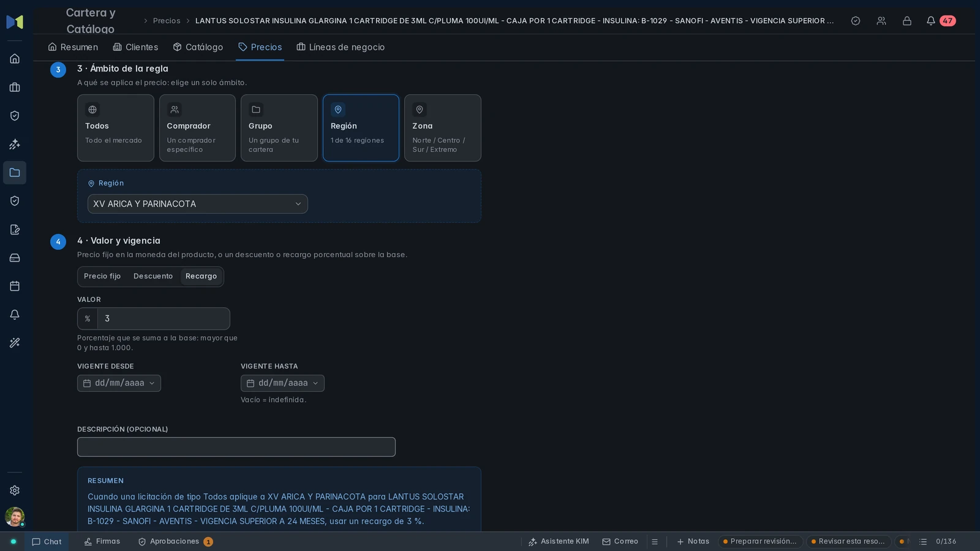Select the Comprador scope card
Image resolution: width=980 pixels, height=551 pixels.
[x=197, y=128]
